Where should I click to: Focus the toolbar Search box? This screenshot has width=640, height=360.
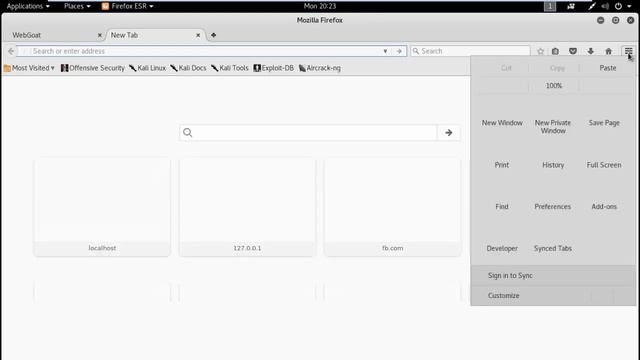click(x=470, y=51)
